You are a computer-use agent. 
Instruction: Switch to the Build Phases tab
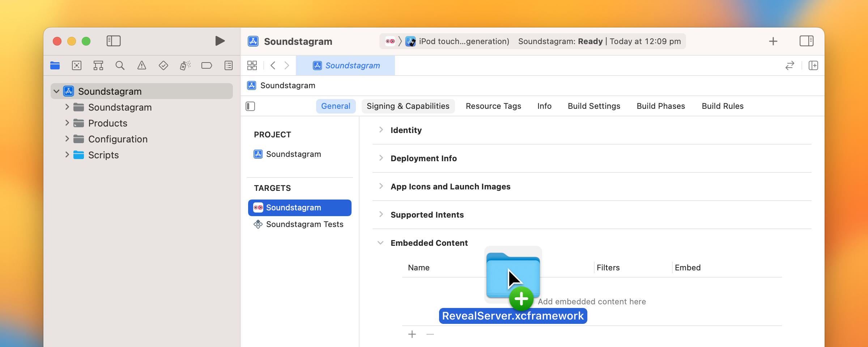coord(661,106)
